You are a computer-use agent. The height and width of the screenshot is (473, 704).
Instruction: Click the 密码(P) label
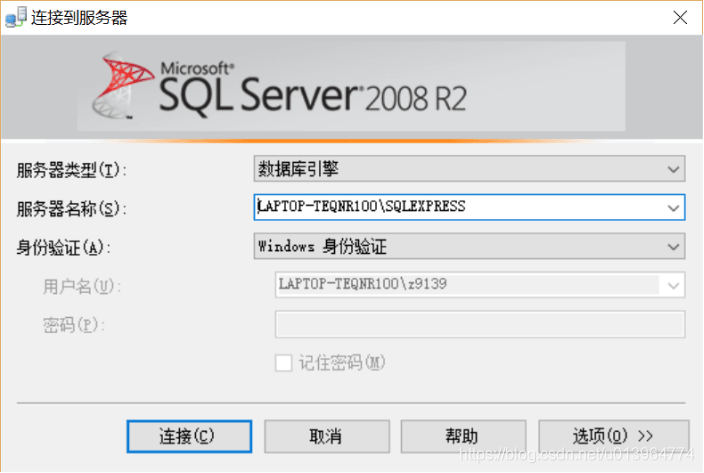pyautogui.click(x=74, y=325)
